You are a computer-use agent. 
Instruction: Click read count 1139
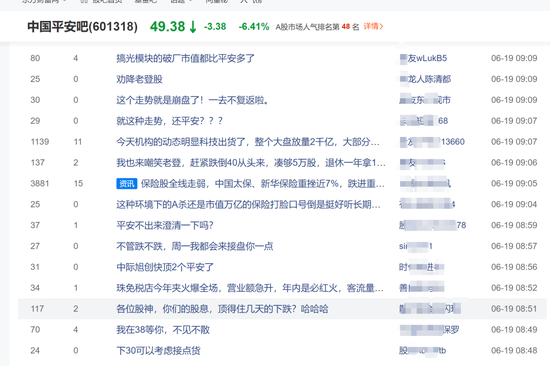point(40,142)
